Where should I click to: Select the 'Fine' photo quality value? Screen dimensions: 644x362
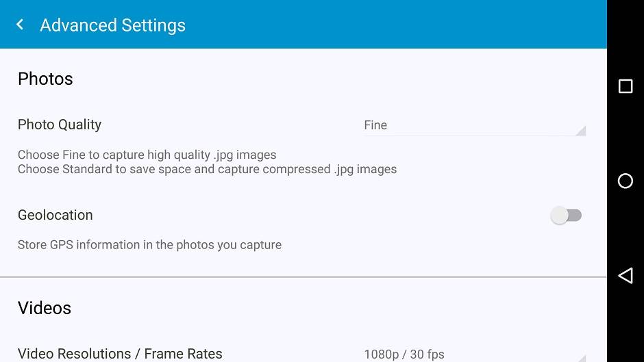tap(375, 125)
